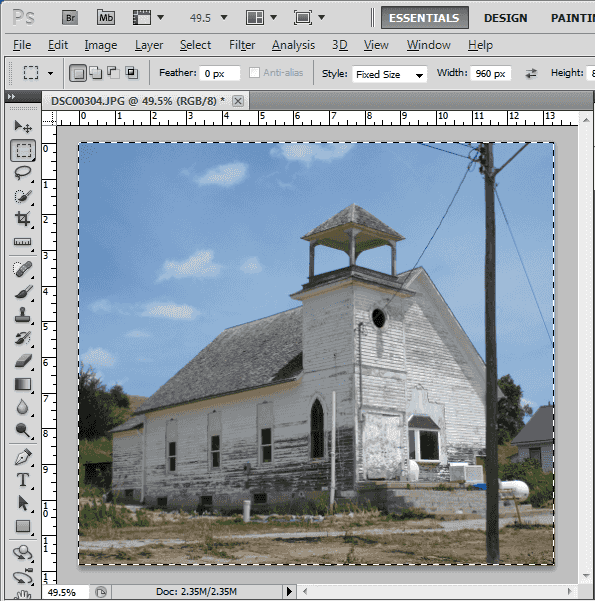Select the Spot Healing Brush tool

(x=23, y=269)
